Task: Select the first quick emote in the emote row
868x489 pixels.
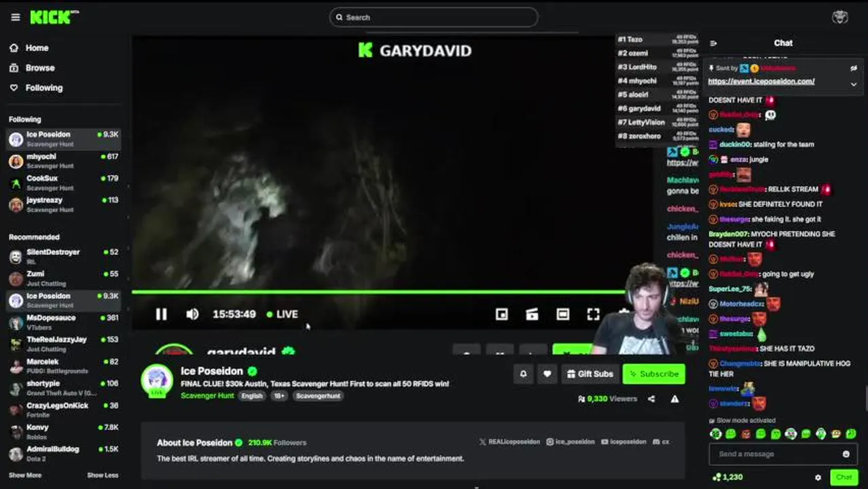Action: coord(716,433)
